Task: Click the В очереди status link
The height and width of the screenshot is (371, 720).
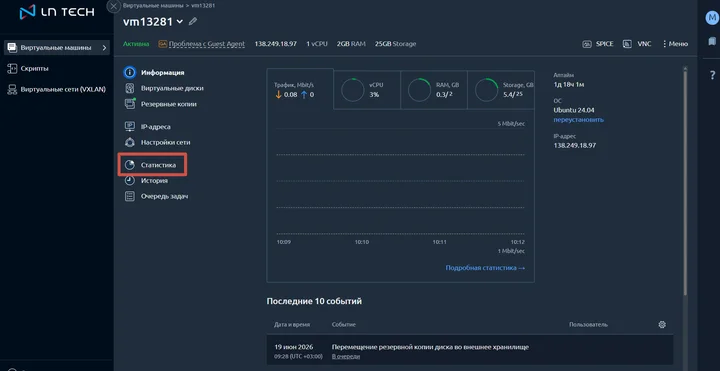Action: pos(346,356)
